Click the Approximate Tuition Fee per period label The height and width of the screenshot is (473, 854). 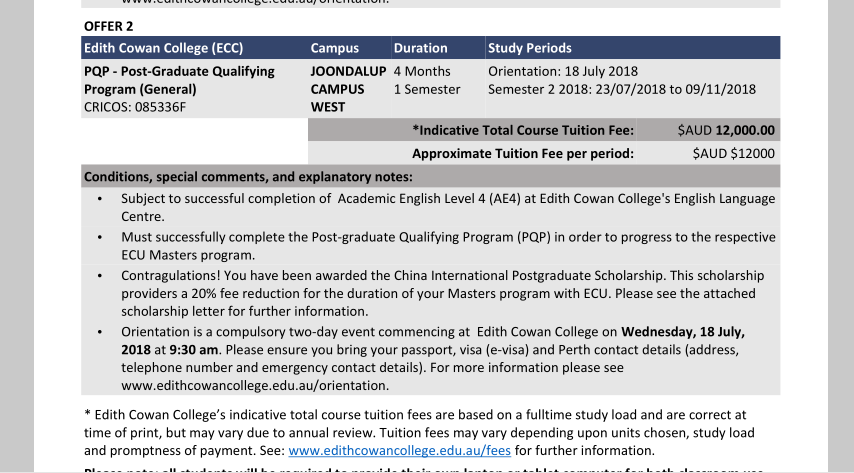(523, 154)
